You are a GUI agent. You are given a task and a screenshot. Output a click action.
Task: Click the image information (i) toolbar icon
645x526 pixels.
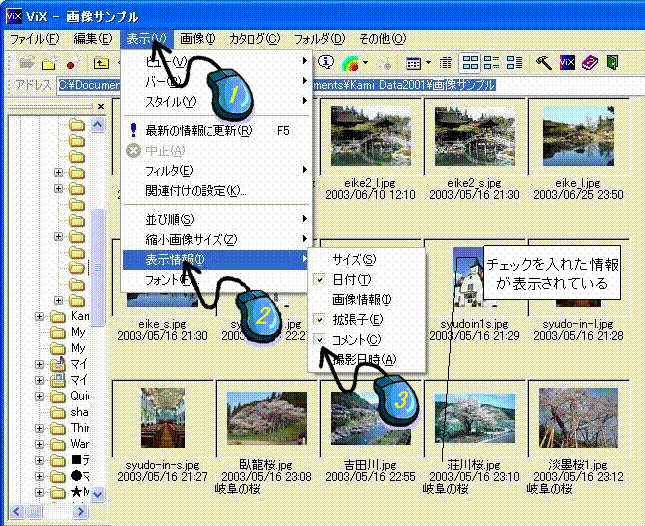[325, 63]
